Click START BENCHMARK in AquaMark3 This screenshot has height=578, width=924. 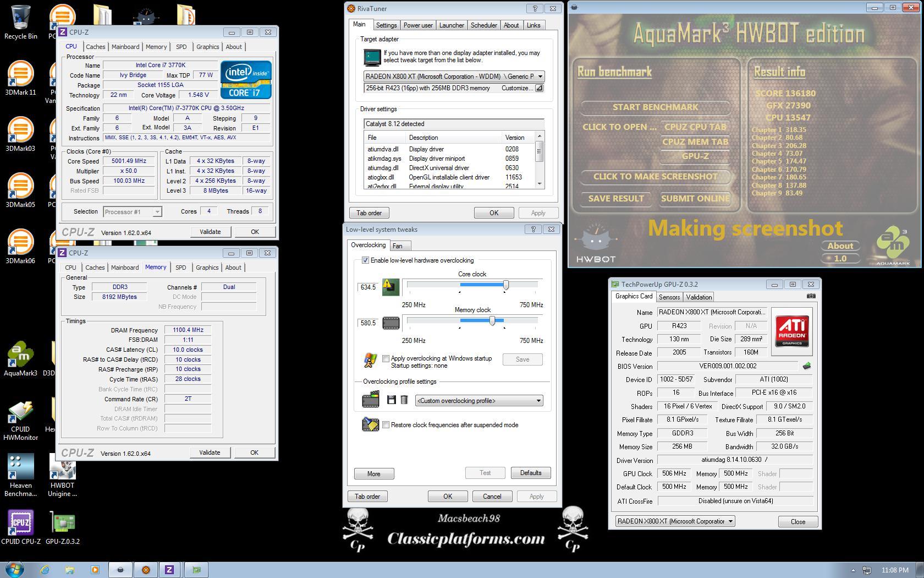[655, 107]
